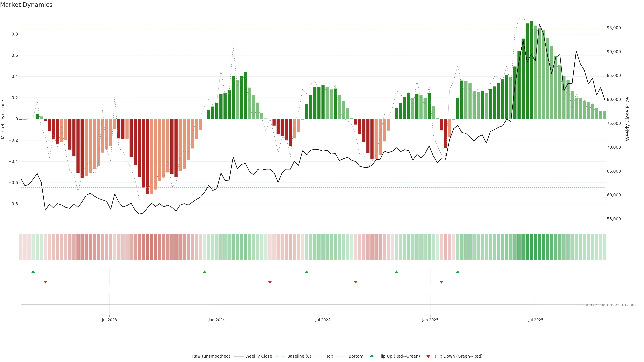Click the 95,000 right-axis tick label

tap(613, 28)
